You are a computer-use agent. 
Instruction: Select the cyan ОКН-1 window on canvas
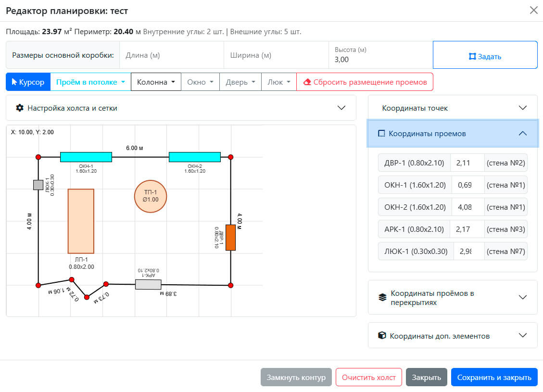point(86,157)
